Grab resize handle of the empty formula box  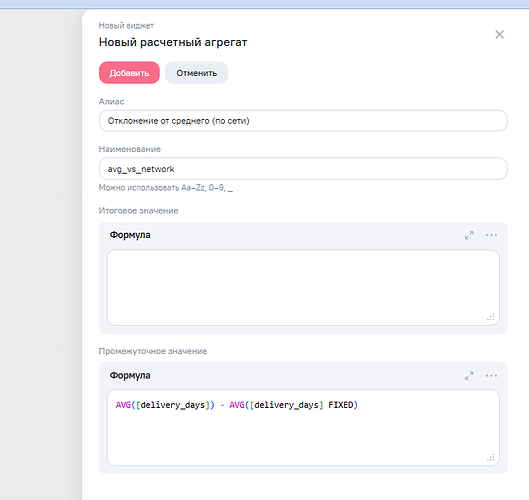(491, 316)
